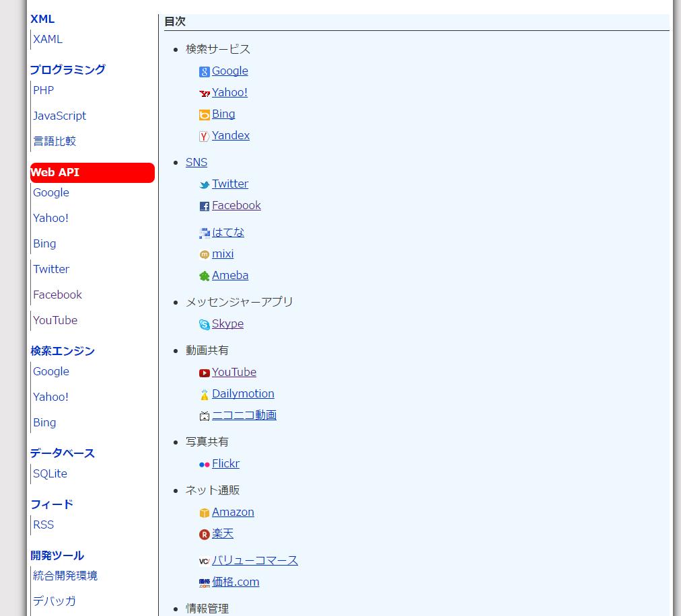Select 開発ツール sidebar heading

(57, 555)
